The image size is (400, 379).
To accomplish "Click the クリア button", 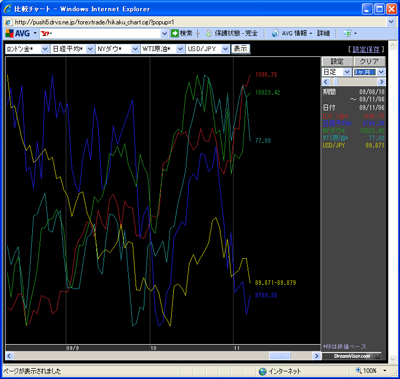I will (369, 62).
